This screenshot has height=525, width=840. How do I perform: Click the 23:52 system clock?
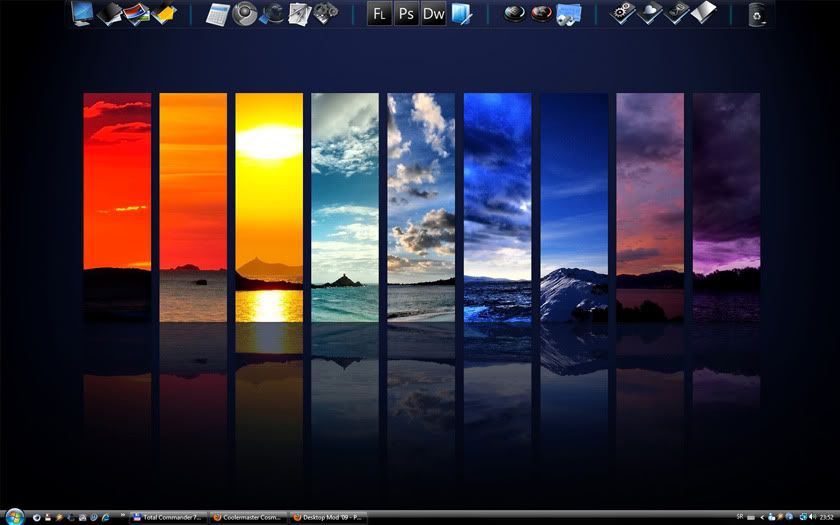[x=827, y=517]
